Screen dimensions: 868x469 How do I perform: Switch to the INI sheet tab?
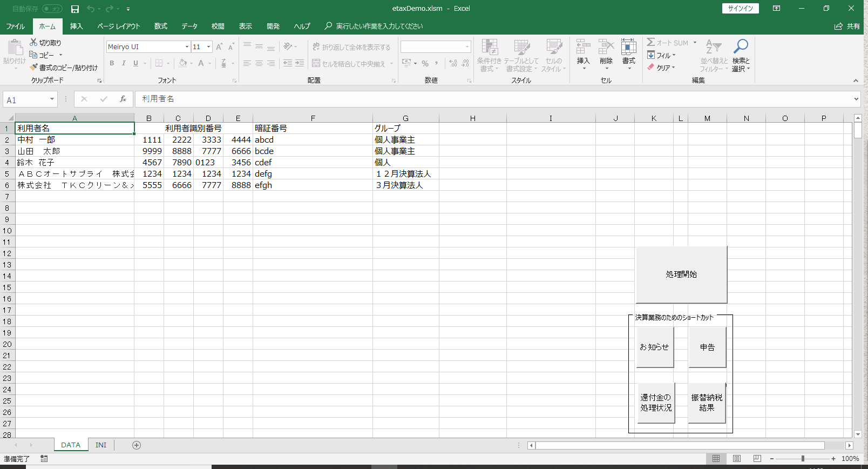click(101, 445)
